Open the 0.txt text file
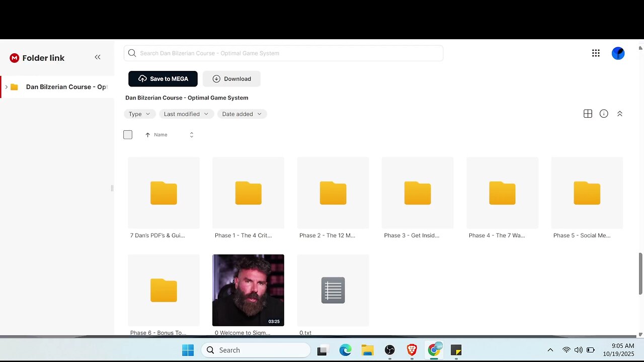The width and height of the screenshot is (644, 362). coord(333,295)
